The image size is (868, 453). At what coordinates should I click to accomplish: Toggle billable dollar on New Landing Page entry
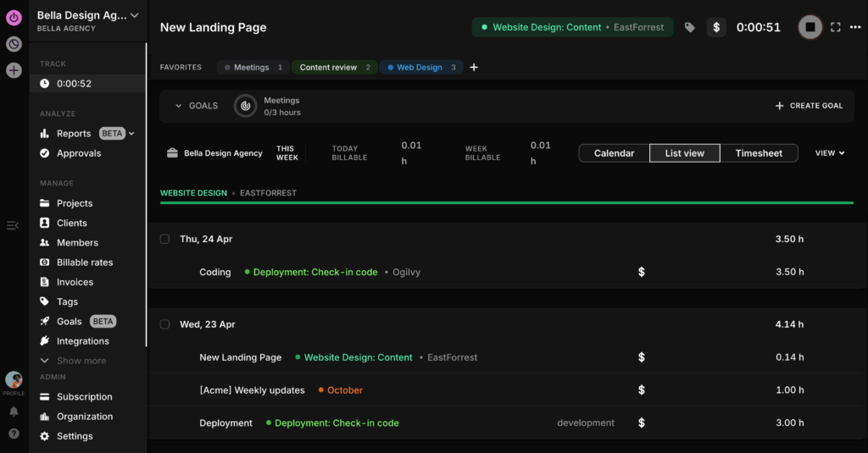pyautogui.click(x=642, y=357)
